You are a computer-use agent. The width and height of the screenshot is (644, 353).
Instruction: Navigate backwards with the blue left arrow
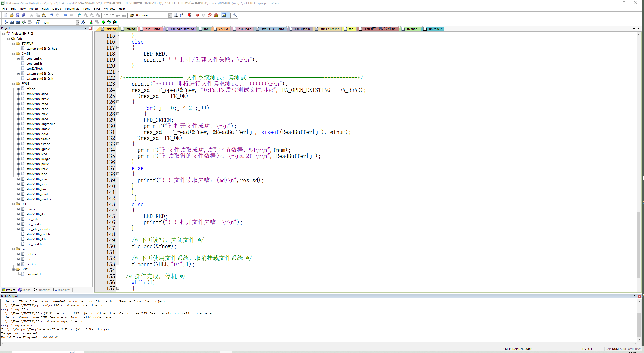pos(66,15)
